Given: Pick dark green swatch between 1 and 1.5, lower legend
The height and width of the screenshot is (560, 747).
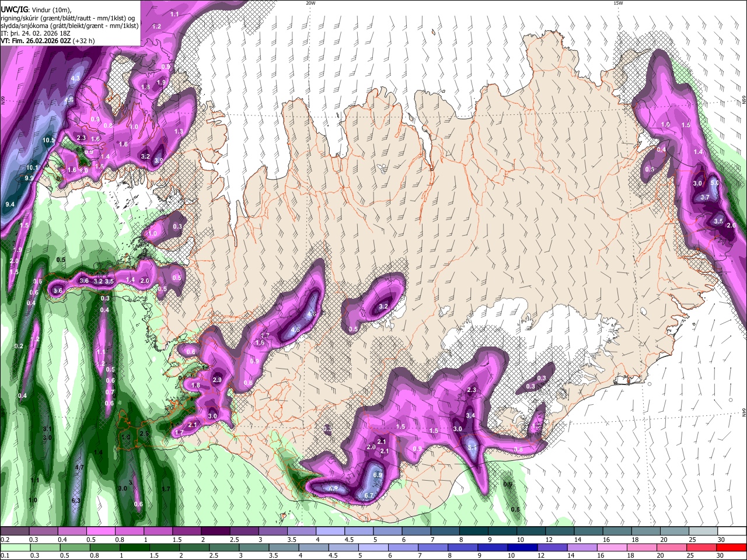Looking at the screenshot, I should 134,547.
